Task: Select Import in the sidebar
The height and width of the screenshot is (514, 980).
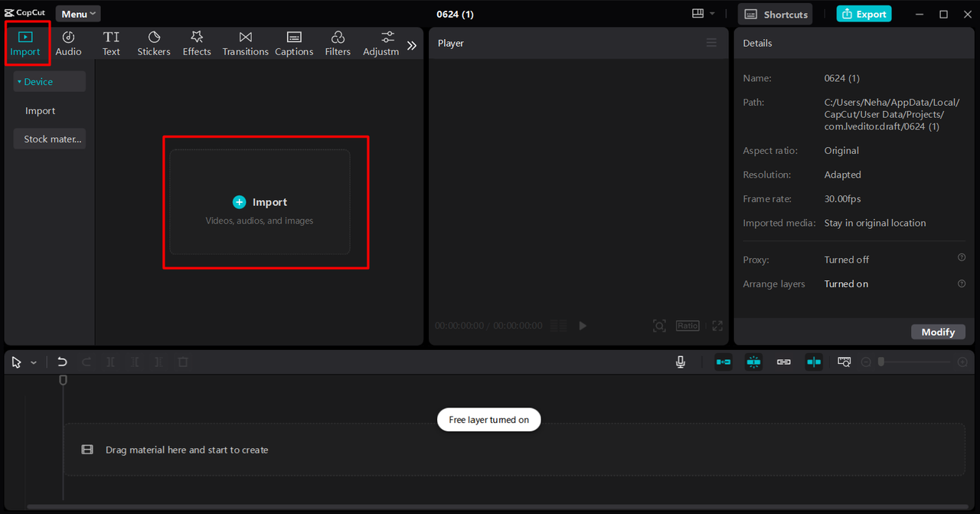Action: tap(41, 111)
